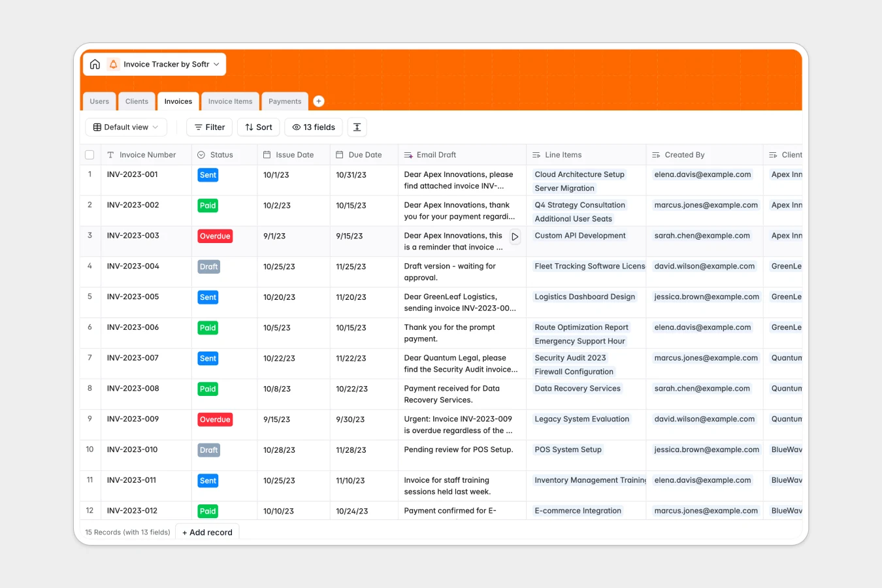Switch to the Payments tab
882x588 pixels.
pos(285,101)
